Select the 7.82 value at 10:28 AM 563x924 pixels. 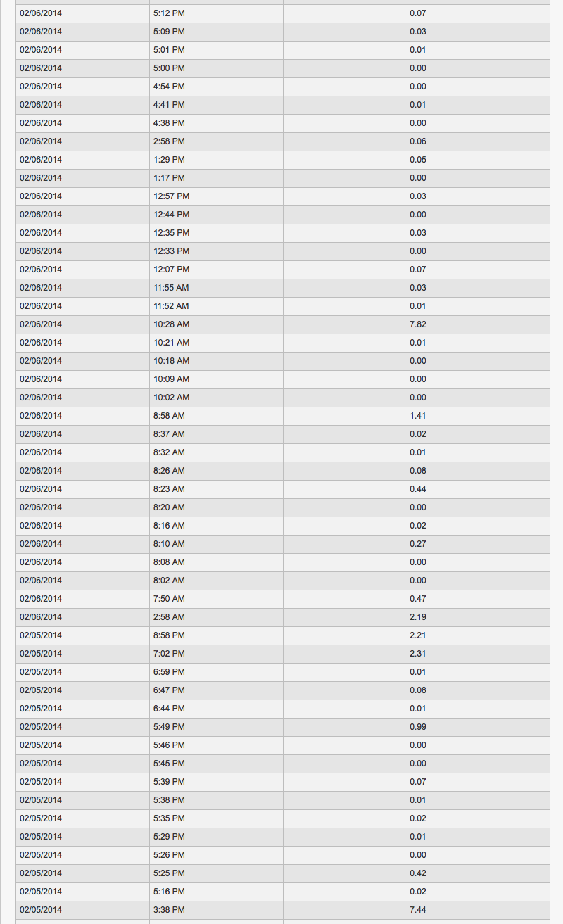pos(417,324)
